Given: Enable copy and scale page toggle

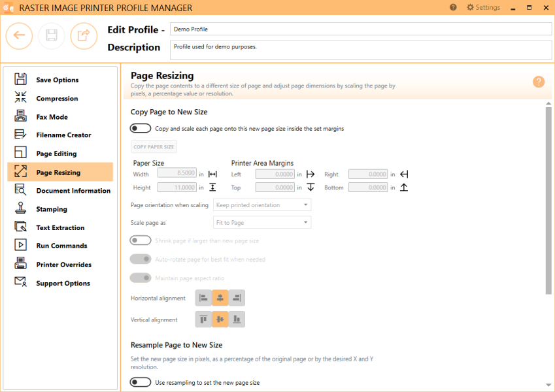Looking at the screenshot, I should (x=141, y=128).
